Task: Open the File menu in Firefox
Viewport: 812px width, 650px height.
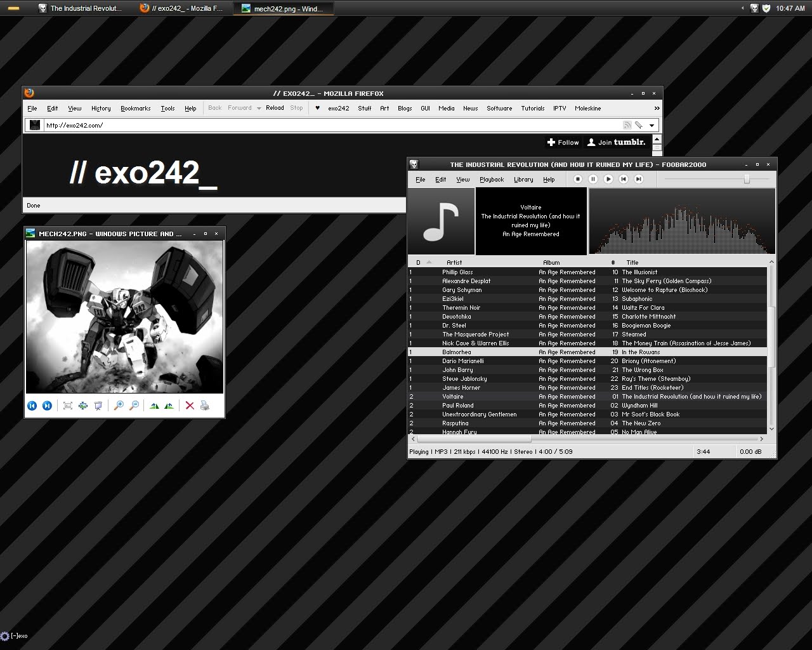Action: coord(32,109)
